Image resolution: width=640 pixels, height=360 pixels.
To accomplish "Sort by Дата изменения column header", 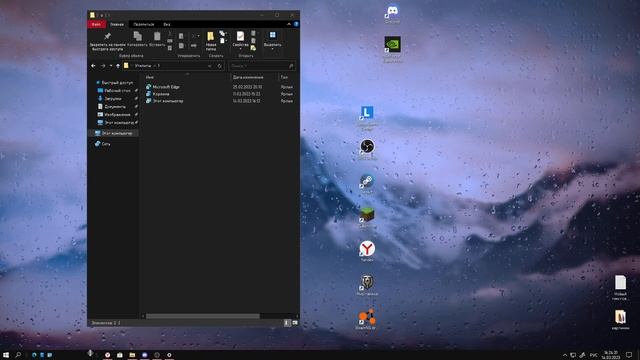I will click(x=248, y=77).
